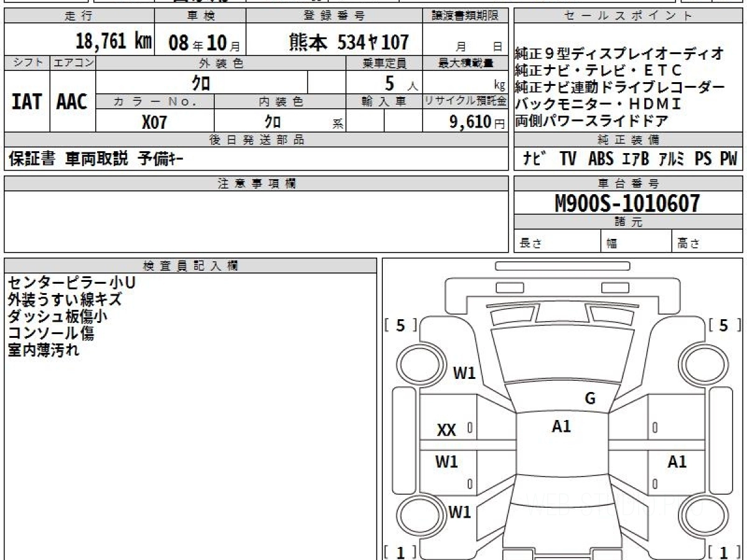Click the セールスポイント header
Screen dimensions: 747x560
tap(629, 16)
